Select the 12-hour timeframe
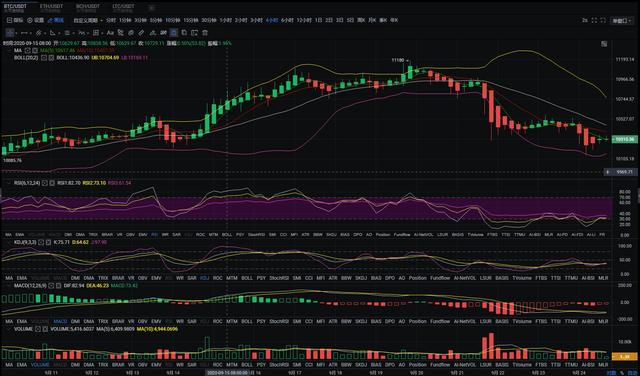 (x=304, y=20)
